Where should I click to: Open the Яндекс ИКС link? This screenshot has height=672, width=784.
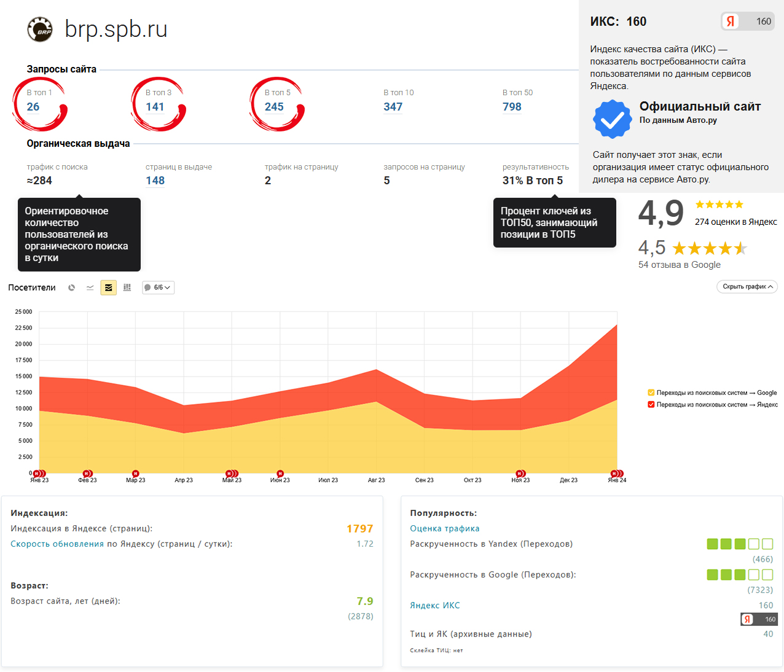(x=435, y=605)
